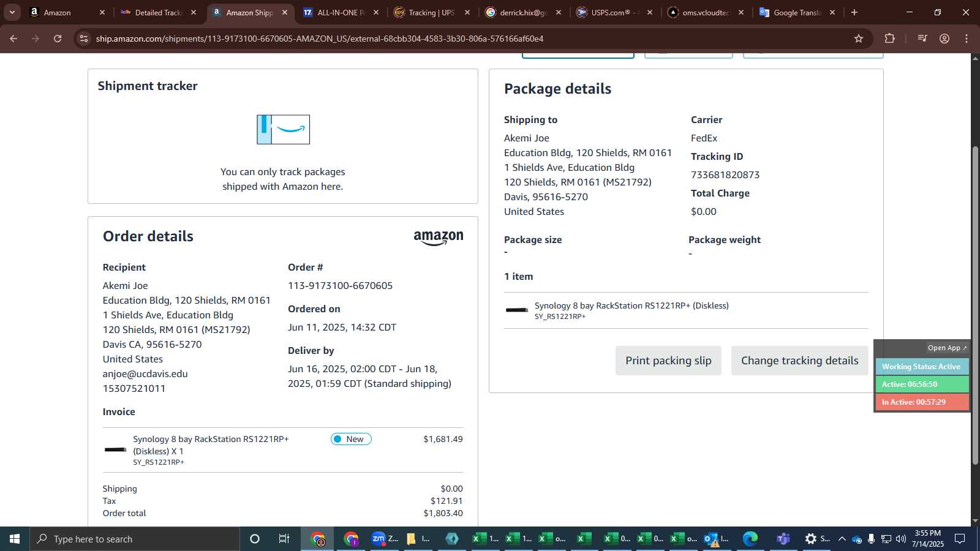Go back to previous page
This screenshot has height=551, width=980.
13,39
